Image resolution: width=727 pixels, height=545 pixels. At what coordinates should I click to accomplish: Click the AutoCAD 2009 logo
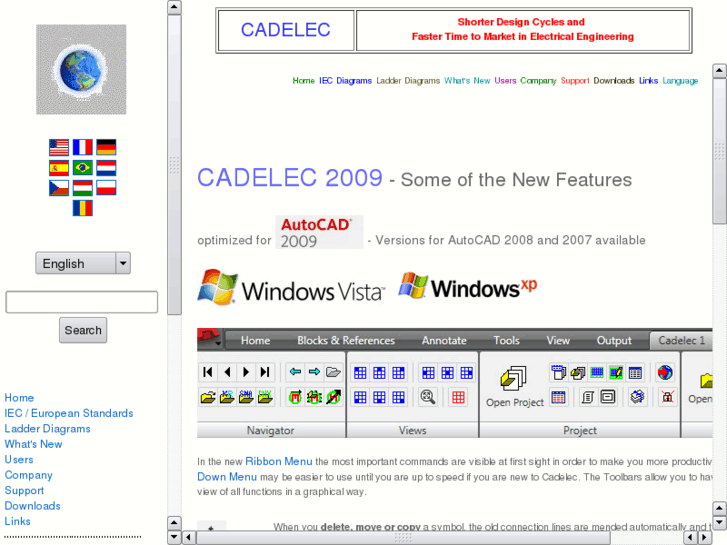click(319, 232)
